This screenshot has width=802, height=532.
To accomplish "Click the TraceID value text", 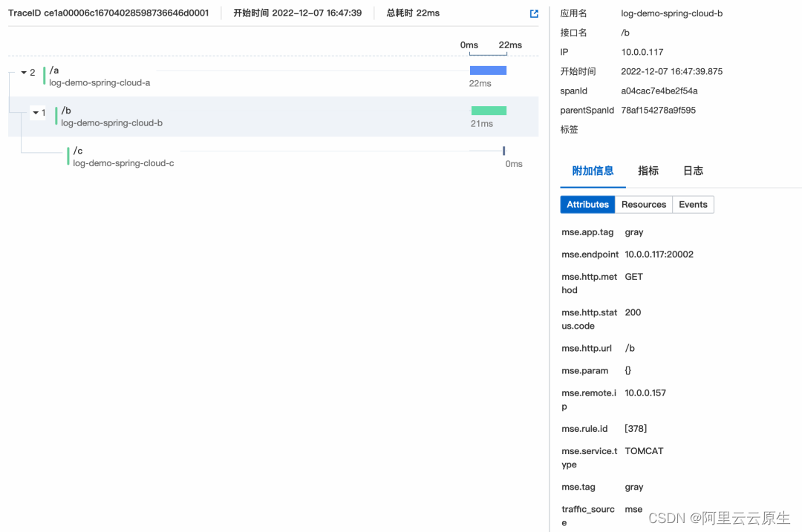I will tap(126, 13).
